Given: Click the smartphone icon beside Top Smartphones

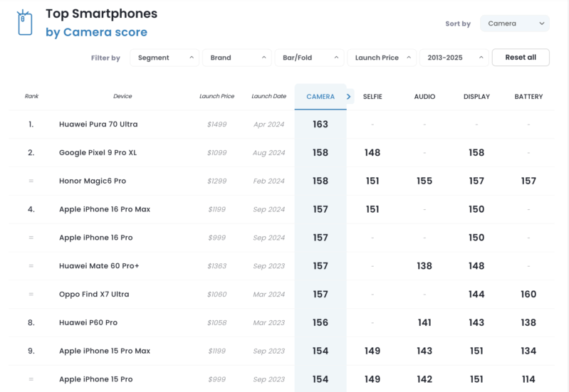Looking at the screenshot, I should pyautogui.click(x=25, y=23).
